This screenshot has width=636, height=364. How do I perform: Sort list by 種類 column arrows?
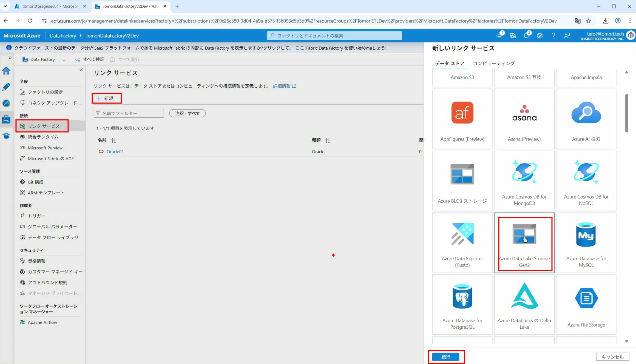328,141
